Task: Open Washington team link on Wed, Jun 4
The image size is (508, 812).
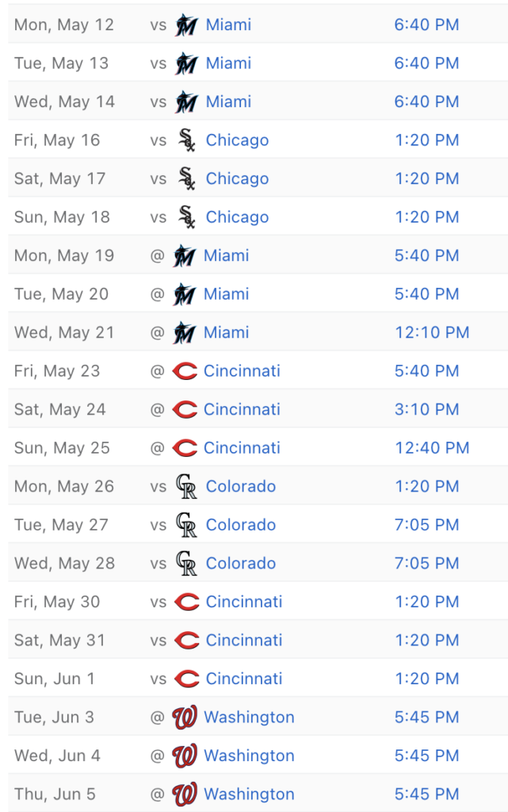Action: point(250,756)
